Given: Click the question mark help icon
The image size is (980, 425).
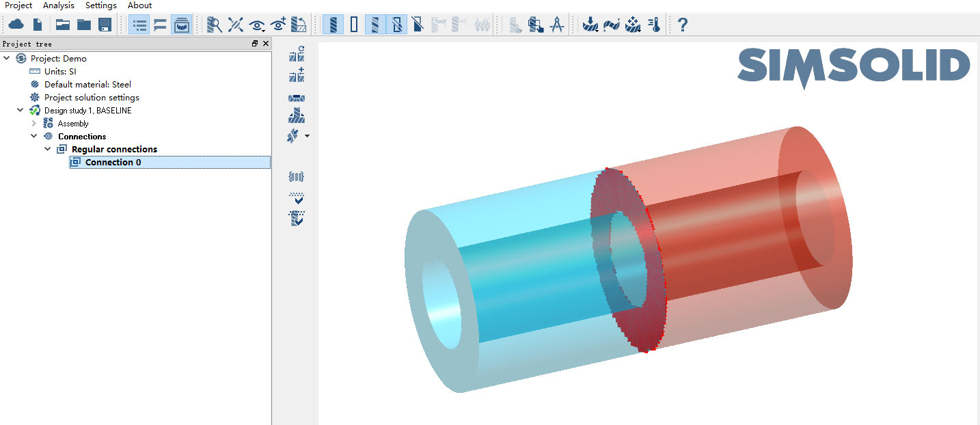Looking at the screenshot, I should click(682, 25).
